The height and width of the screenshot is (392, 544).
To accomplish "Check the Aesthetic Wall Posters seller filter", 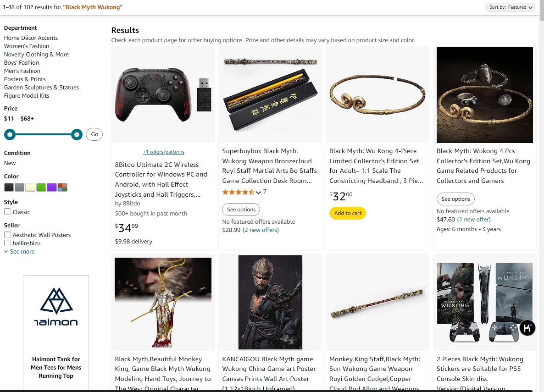I will pos(7,235).
